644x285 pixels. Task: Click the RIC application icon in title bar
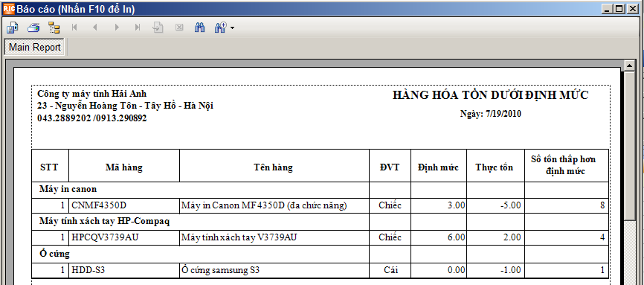(x=9, y=9)
